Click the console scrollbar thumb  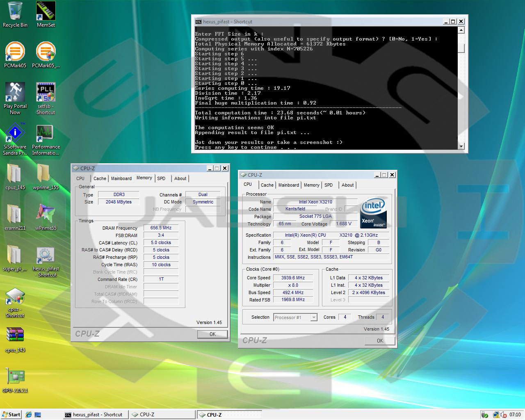point(461,48)
